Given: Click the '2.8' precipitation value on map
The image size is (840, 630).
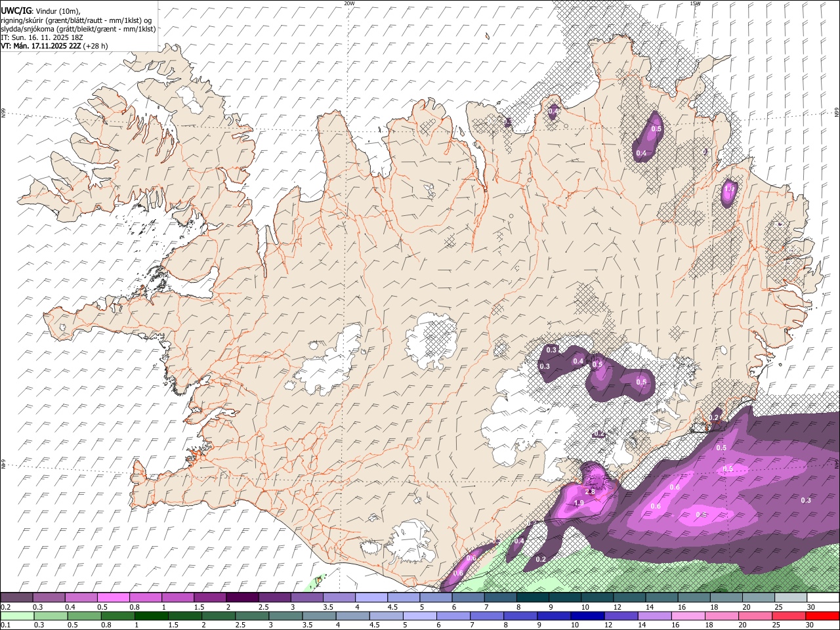Looking at the screenshot, I should coord(589,492).
